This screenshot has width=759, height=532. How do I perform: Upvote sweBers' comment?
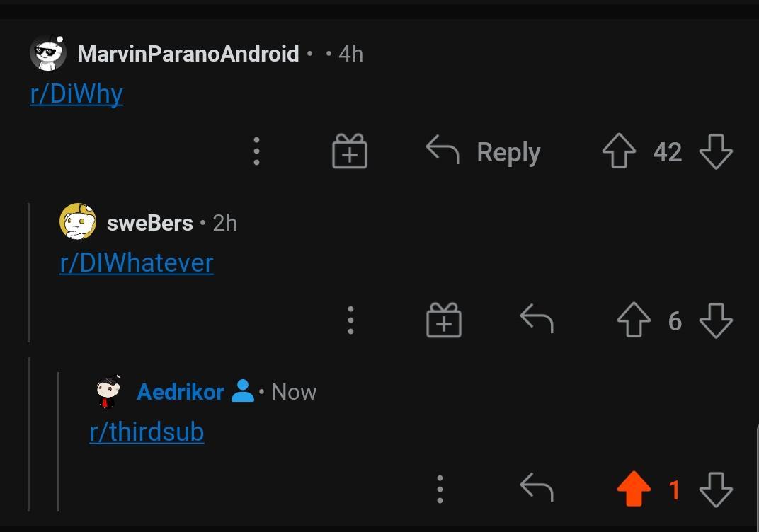[x=634, y=320]
